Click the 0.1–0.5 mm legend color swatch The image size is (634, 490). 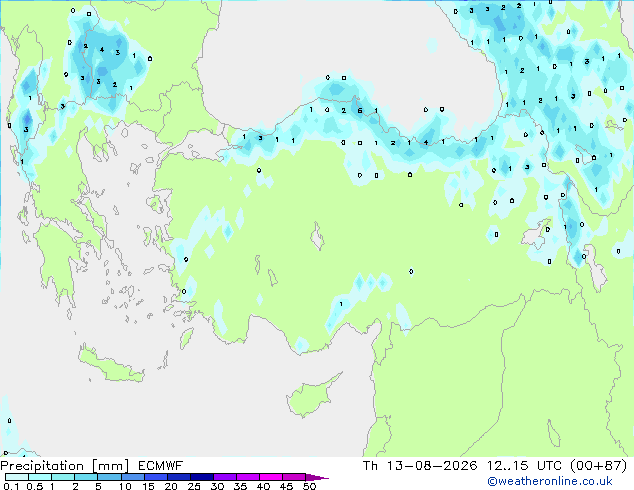[x=17, y=477]
